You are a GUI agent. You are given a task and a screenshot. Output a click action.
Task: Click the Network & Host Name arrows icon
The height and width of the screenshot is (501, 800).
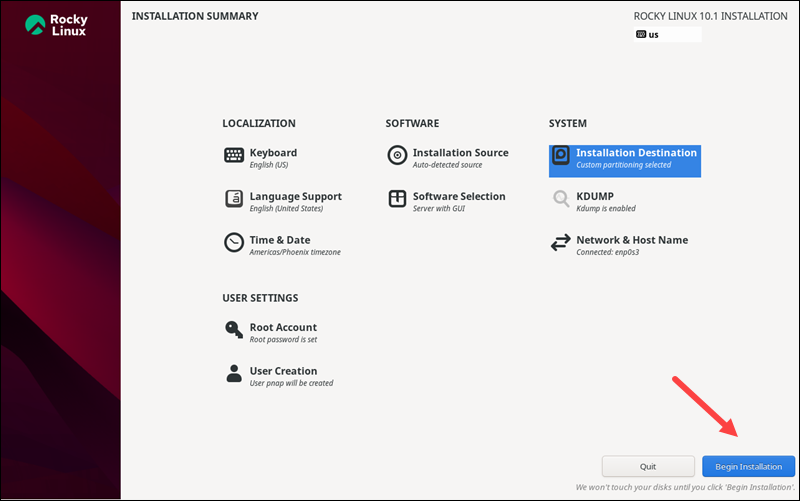[561, 242]
